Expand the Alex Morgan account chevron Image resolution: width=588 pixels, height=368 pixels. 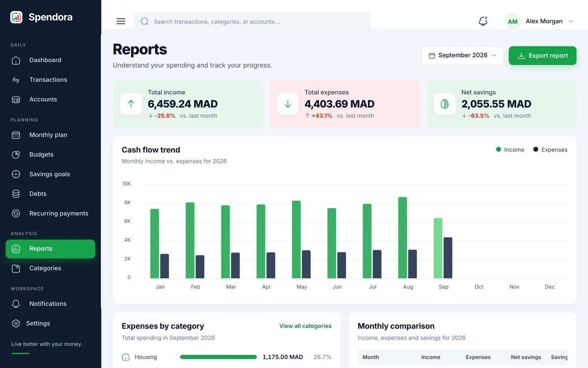point(570,22)
